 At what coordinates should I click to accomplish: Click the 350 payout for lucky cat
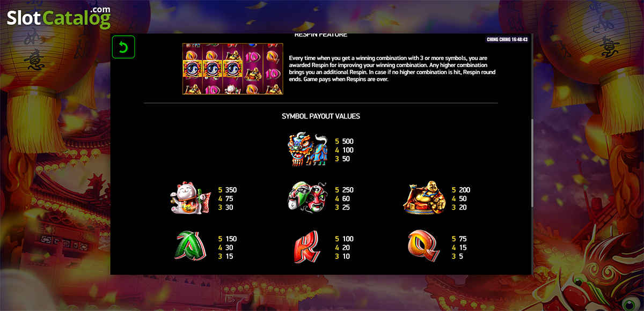tap(231, 190)
